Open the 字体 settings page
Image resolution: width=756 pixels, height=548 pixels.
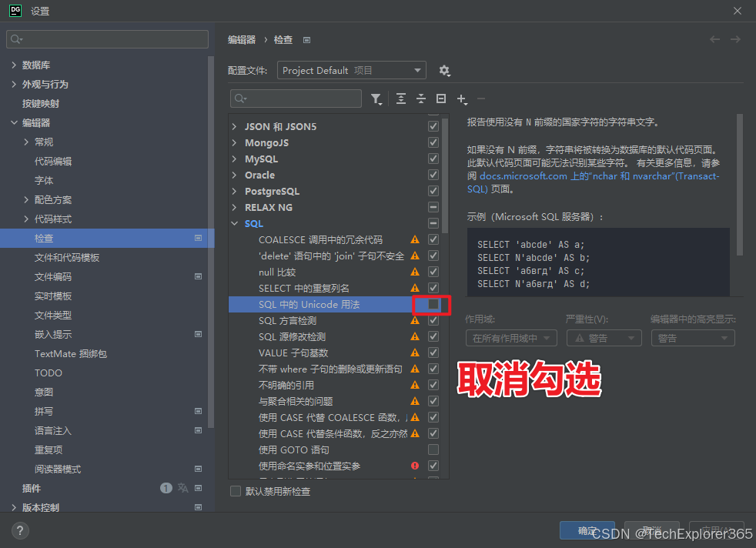(44, 181)
